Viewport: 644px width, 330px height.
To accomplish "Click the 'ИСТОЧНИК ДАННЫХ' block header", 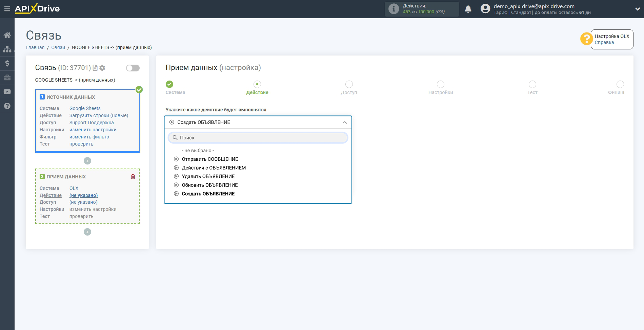I will click(71, 97).
